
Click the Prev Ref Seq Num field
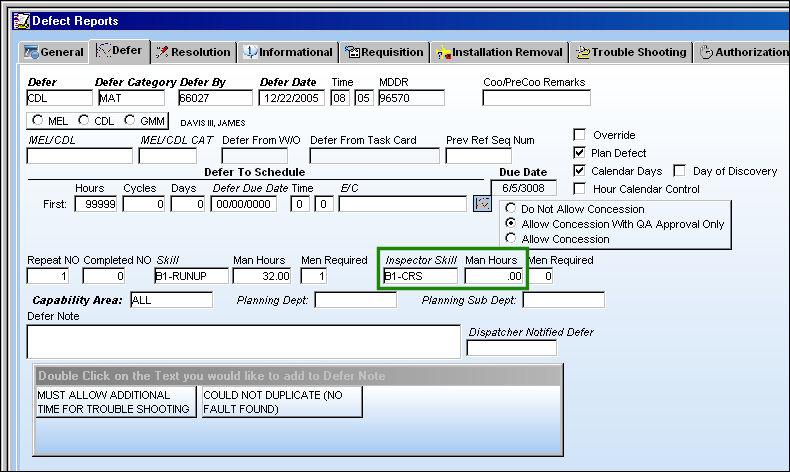pos(479,156)
